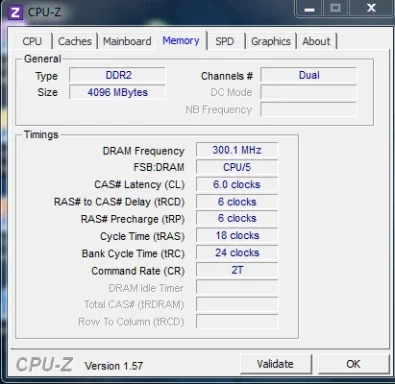Click the FSB:DRAM label

pyautogui.click(x=159, y=167)
